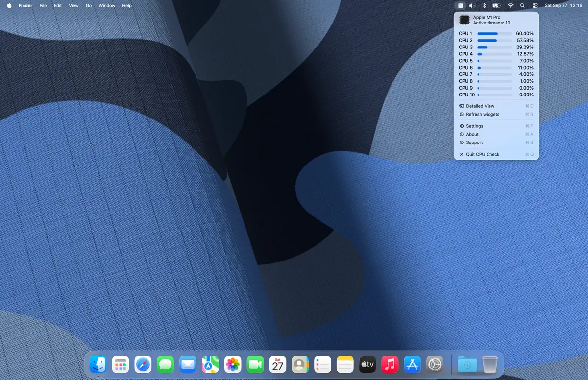Viewport: 588px width, 380px height.
Task: Open the Apple menu
Action: pos(9,6)
